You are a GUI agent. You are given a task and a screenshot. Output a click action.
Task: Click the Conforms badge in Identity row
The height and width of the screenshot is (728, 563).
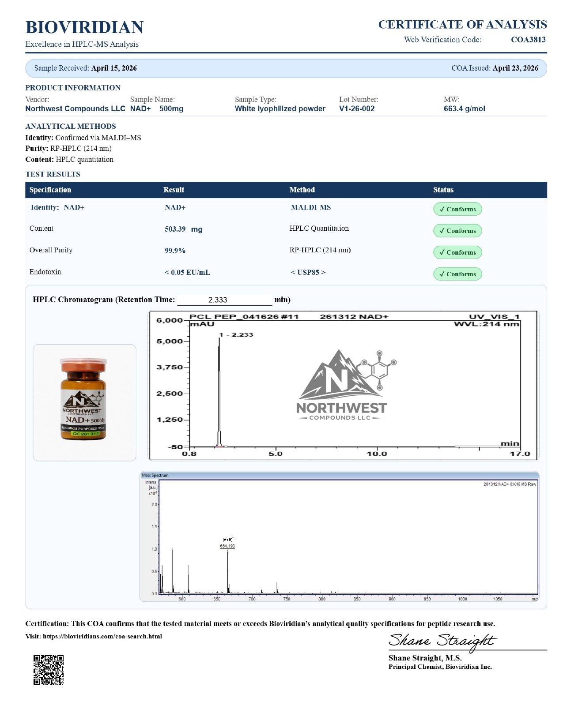click(x=457, y=209)
